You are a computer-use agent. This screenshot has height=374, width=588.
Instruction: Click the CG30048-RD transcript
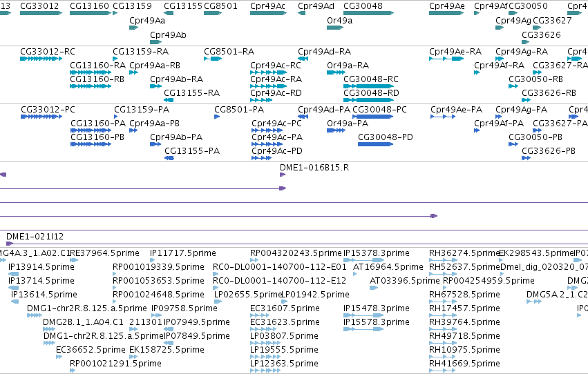click(369, 100)
